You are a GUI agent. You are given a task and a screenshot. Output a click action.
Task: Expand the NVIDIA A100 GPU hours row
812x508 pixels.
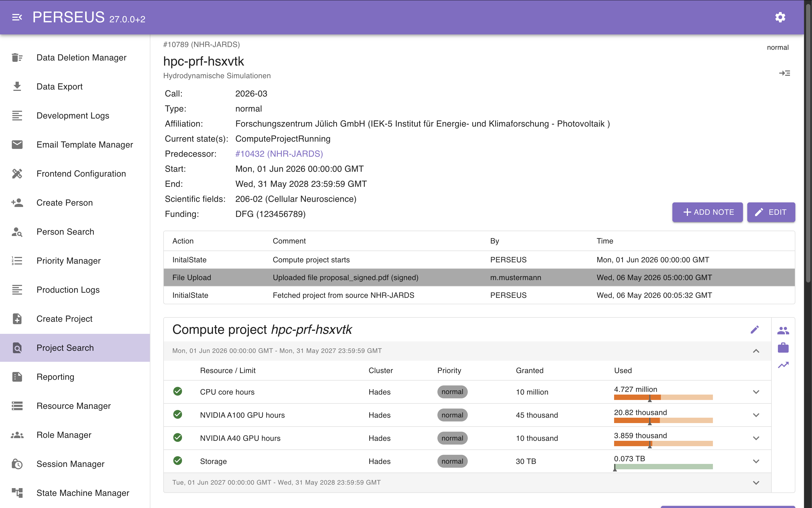click(756, 415)
